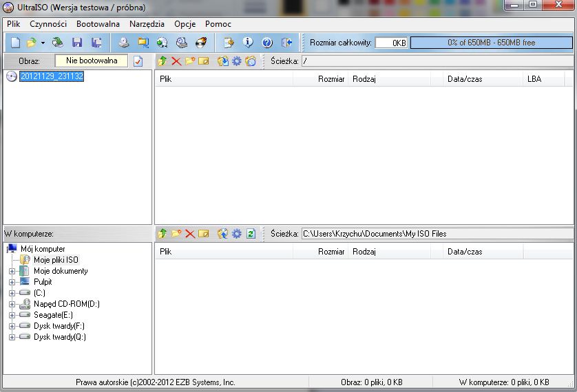Select the 20121129_231132 disc node
Viewport: 577px width, 392px height.
(52, 76)
